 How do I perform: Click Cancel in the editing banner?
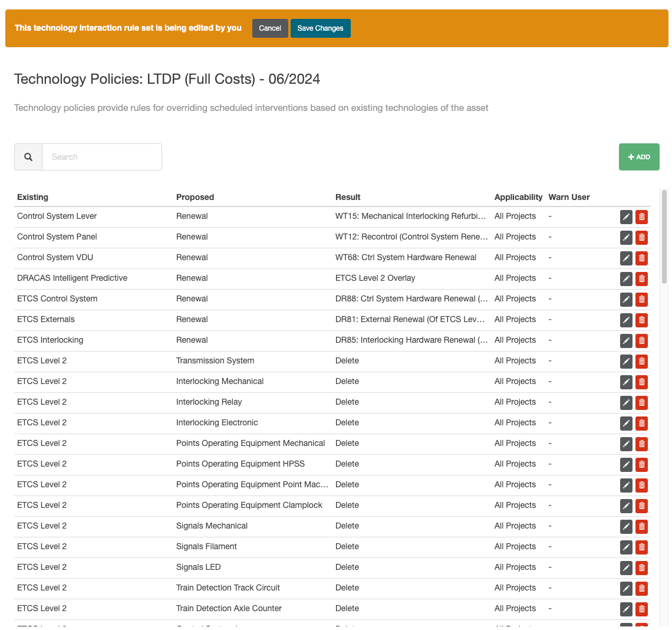coord(270,28)
